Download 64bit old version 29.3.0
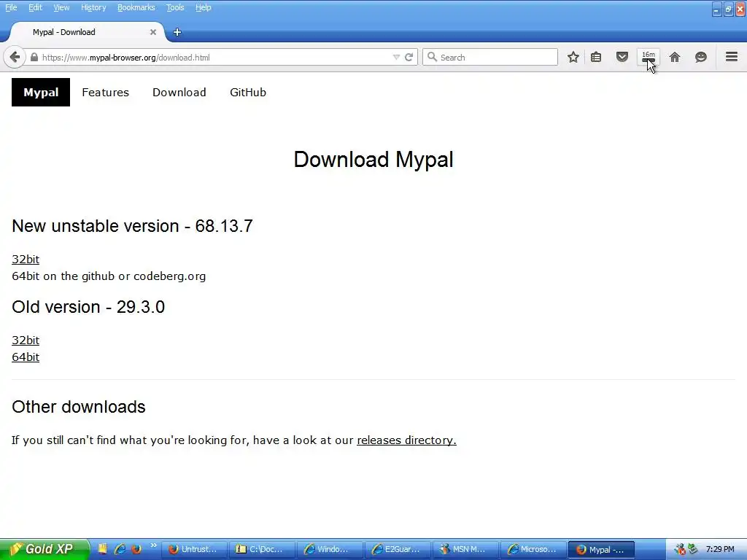 (x=26, y=357)
